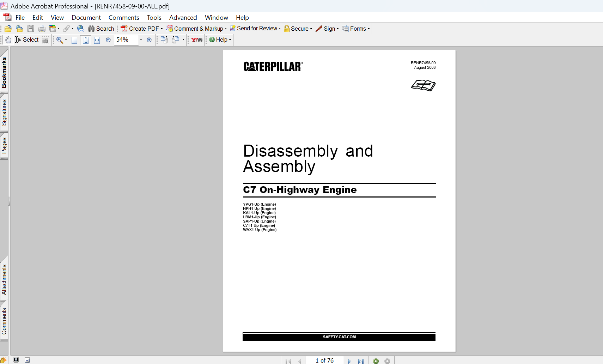Open the Tools menu
This screenshot has height=364, width=603.
point(154,18)
